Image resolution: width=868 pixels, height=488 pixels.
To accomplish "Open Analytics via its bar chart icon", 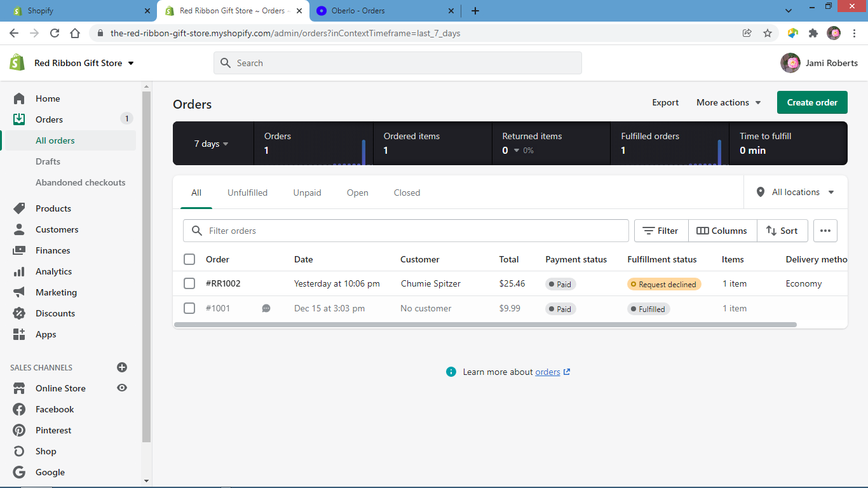I will [x=19, y=271].
